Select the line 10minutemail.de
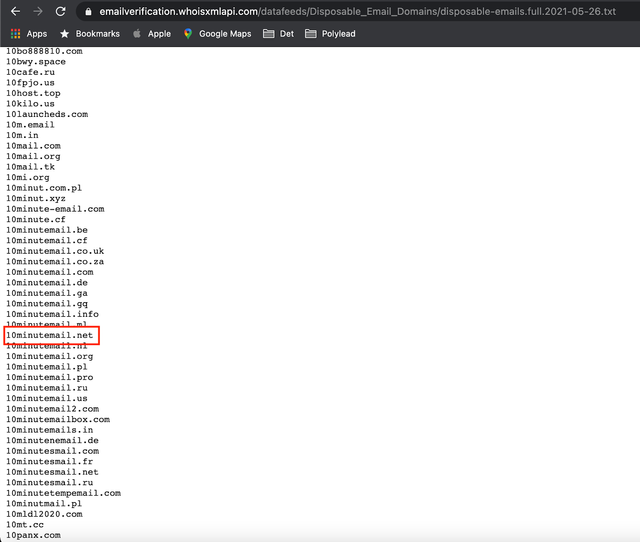The width and height of the screenshot is (640, 542). [x=47, y=283]
